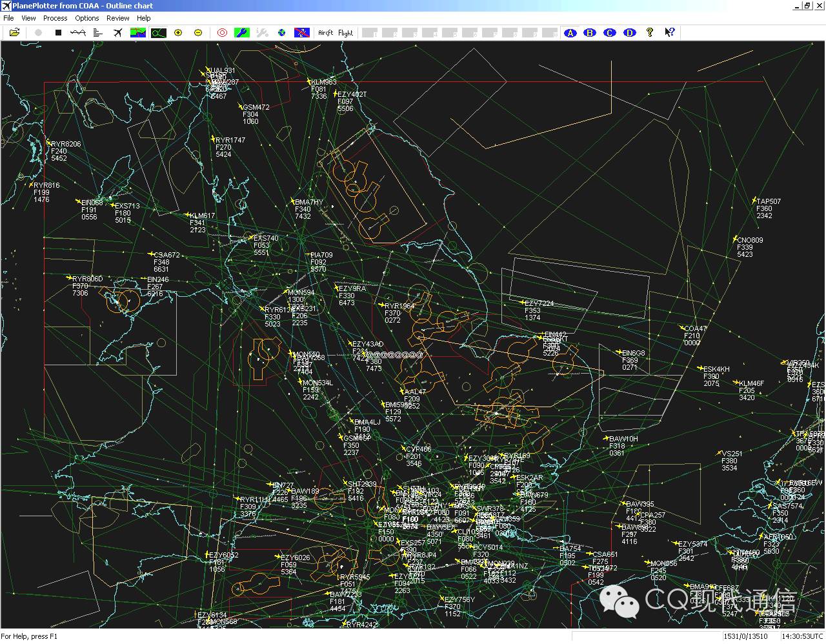Open the Process menu
This screenshot has height=644, width=826.
pyautogui.click(x=55, y=18)
